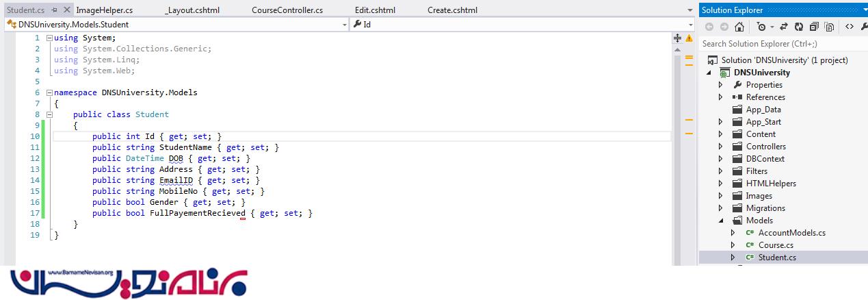
Task: Click the yellow warning icon beside editor
Action: click(x=689, y=39)
